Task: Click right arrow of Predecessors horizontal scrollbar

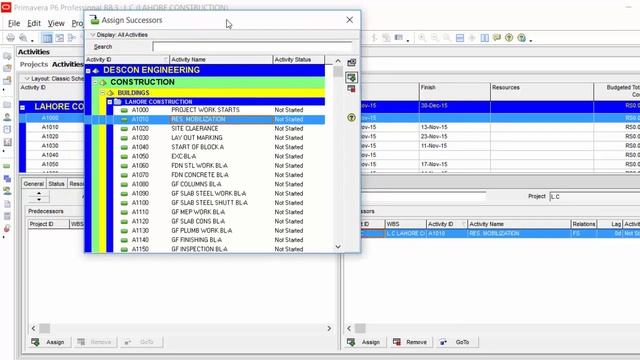Action: [x=329, y=328]
